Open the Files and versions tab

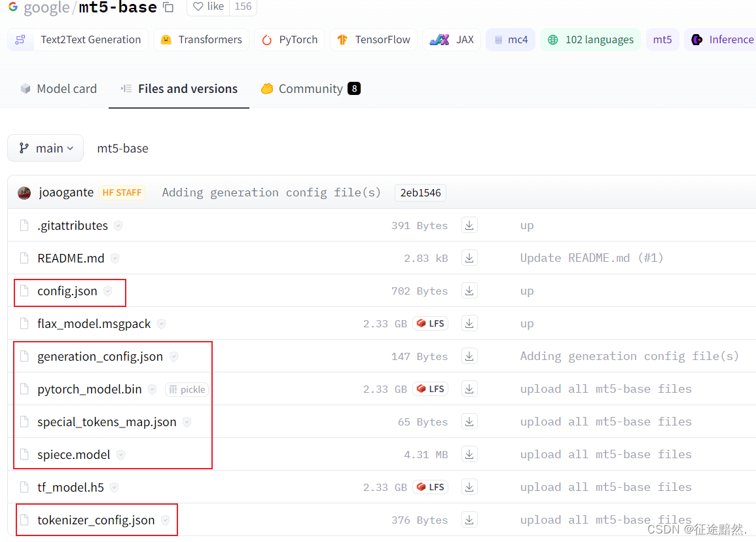point(179,89)
